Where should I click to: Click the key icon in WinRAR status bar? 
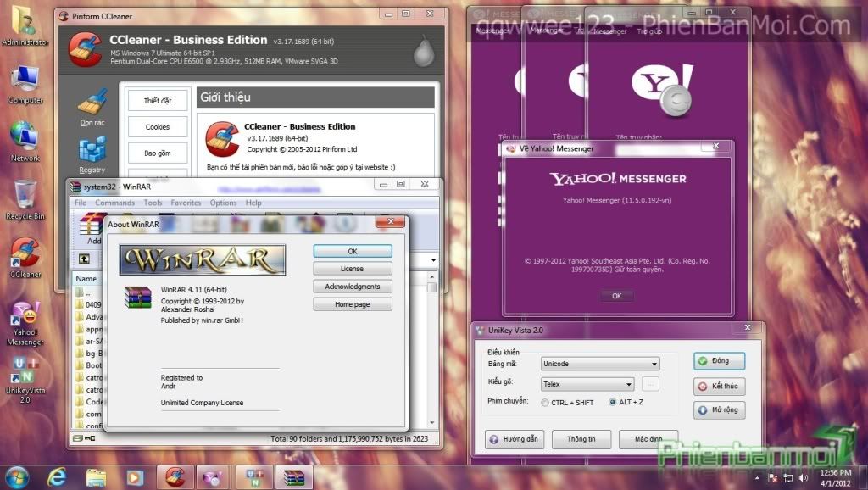90,438
